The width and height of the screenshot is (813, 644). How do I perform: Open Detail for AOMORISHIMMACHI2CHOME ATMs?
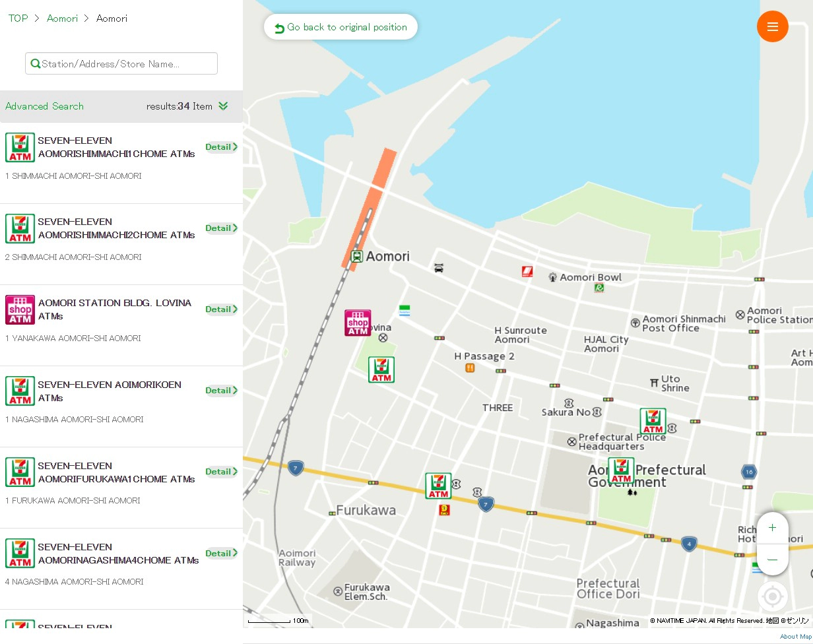(222, 228)
